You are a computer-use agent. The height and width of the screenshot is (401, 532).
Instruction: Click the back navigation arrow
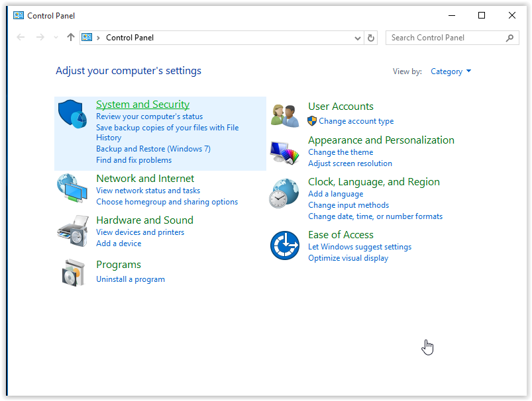click(21, 37)
